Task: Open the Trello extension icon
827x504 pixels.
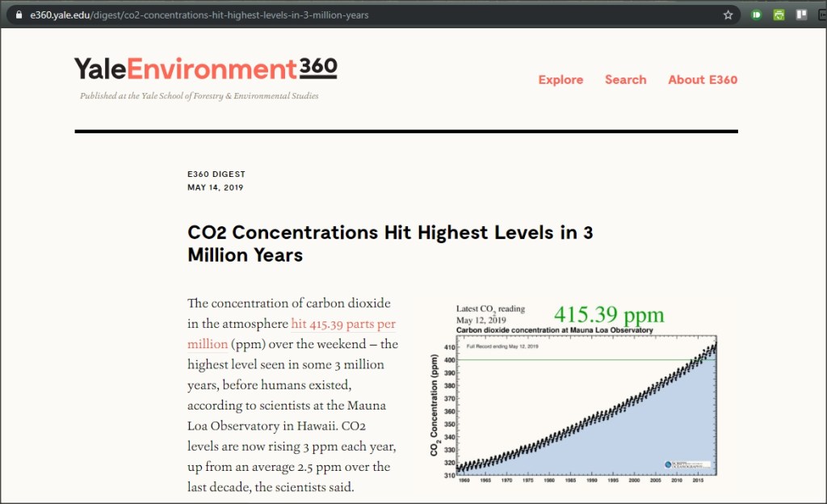Action: tap(802, 15)
